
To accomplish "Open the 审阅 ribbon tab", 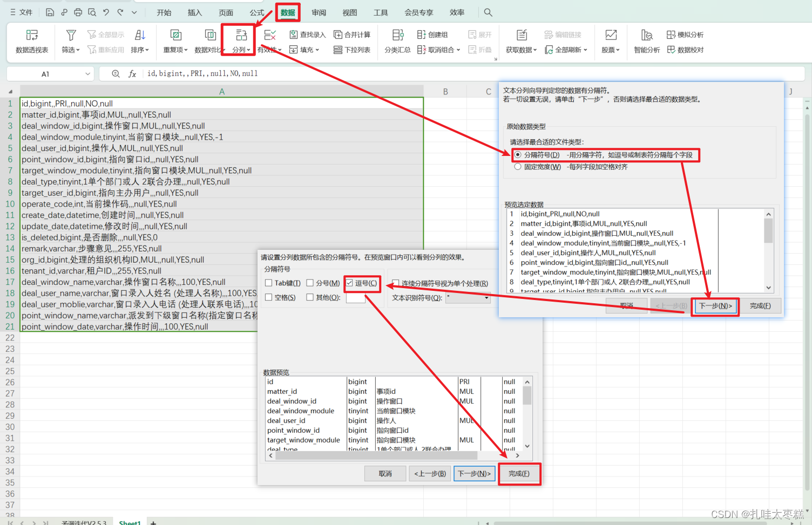I will click(319, 12).
